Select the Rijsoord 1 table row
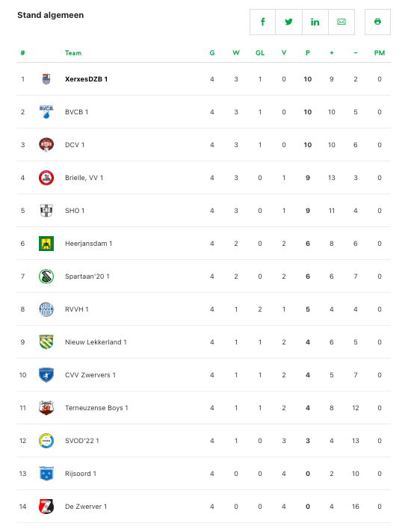 click(x=204, y=474)
